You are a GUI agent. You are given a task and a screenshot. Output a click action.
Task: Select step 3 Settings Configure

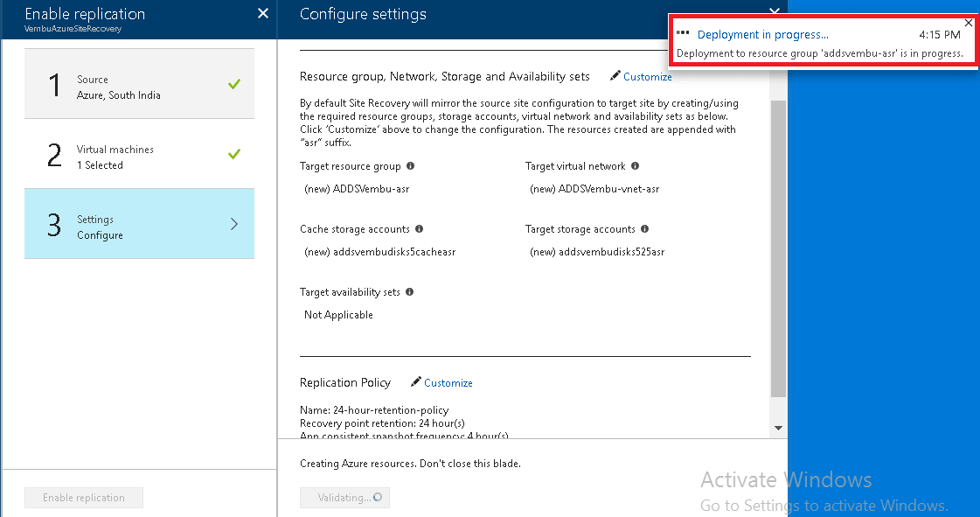[139, 224]
